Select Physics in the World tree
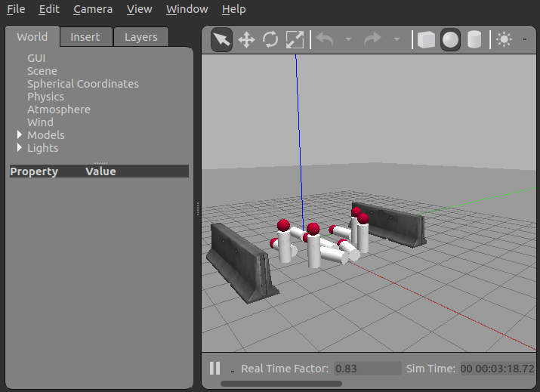The height and width of the screenshot is (392, 540). (x=45, y=97)
